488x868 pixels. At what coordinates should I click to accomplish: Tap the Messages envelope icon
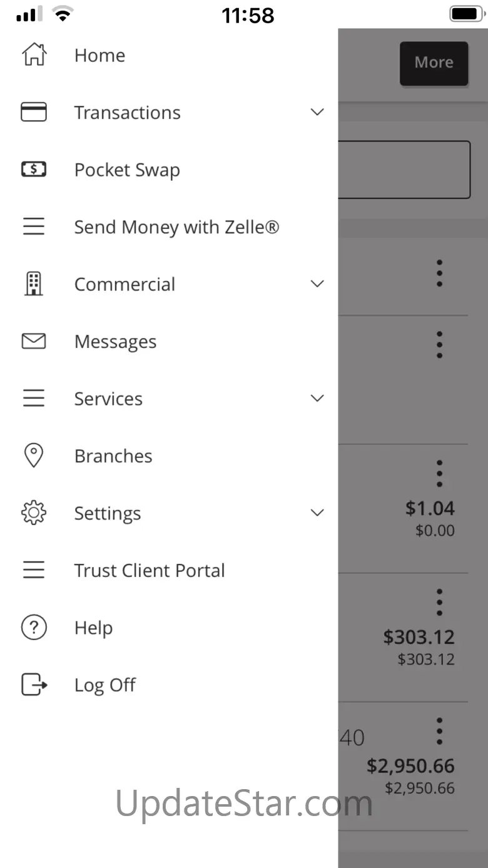coord(34,341)
